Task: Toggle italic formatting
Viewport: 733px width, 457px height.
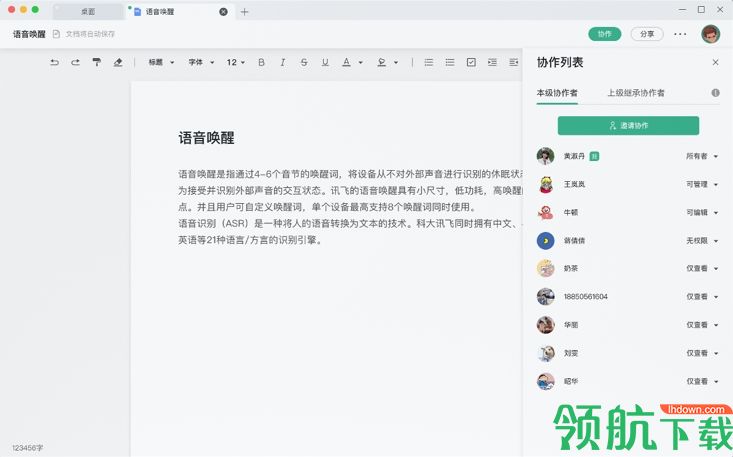Action: 282,62
